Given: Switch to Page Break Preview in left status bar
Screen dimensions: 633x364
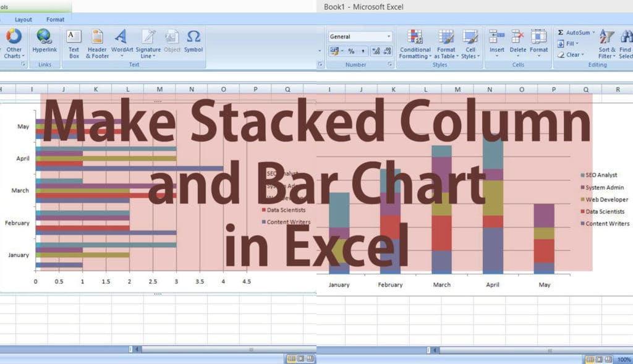Looking at the screenshot, I should tap(310, 358).
